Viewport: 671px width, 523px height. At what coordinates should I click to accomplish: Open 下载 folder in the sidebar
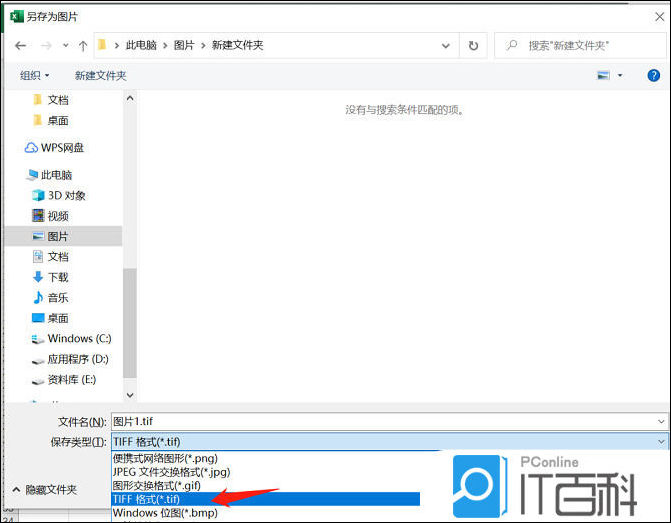pyautogui.click(x=58, y=277)
